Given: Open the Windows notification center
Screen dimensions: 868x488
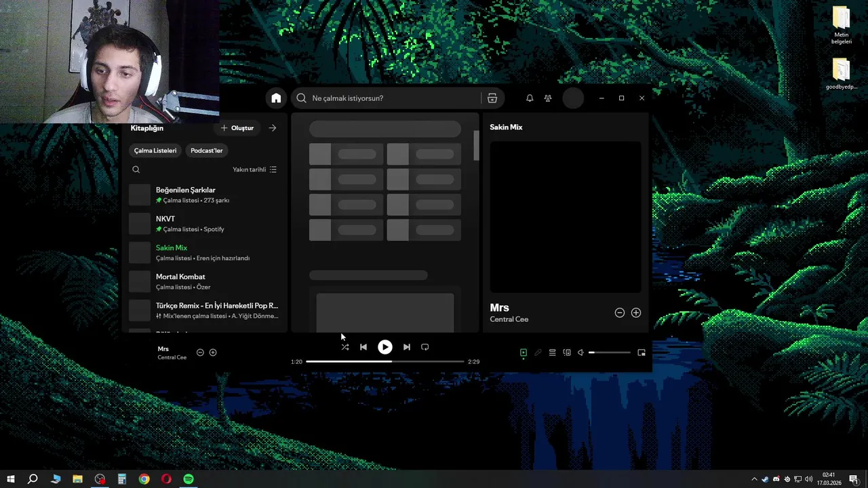Looking at the screenshot, I should (854, 479).
